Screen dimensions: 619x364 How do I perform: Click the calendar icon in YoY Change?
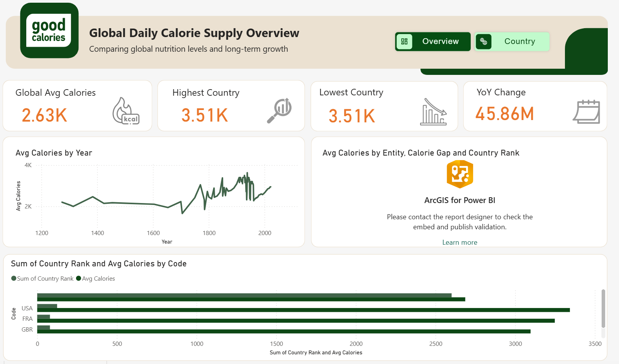[586, 112]
